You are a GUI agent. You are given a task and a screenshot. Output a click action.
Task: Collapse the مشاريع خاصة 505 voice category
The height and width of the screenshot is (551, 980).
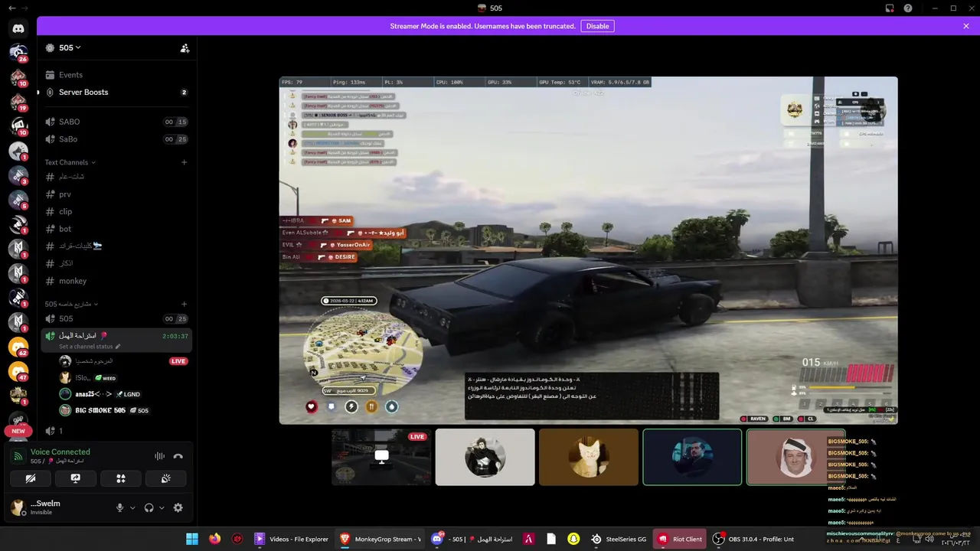(71, 304)
